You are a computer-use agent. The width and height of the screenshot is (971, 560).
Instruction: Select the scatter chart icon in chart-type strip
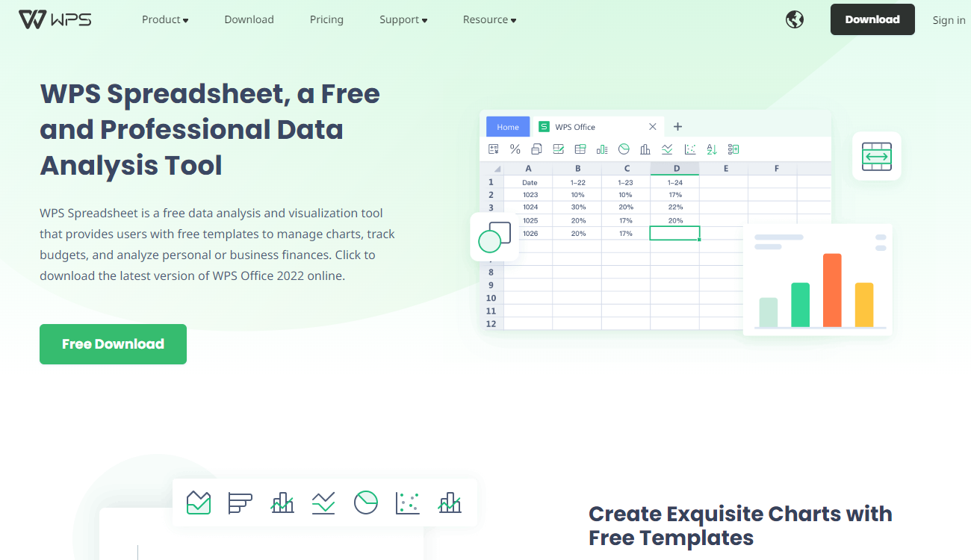point(407,503)
